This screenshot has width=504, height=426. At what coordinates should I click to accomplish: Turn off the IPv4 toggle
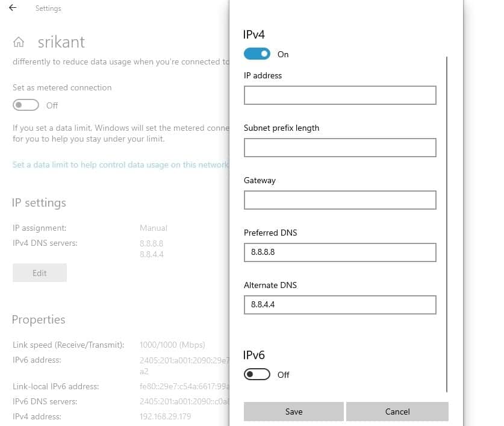257,54
